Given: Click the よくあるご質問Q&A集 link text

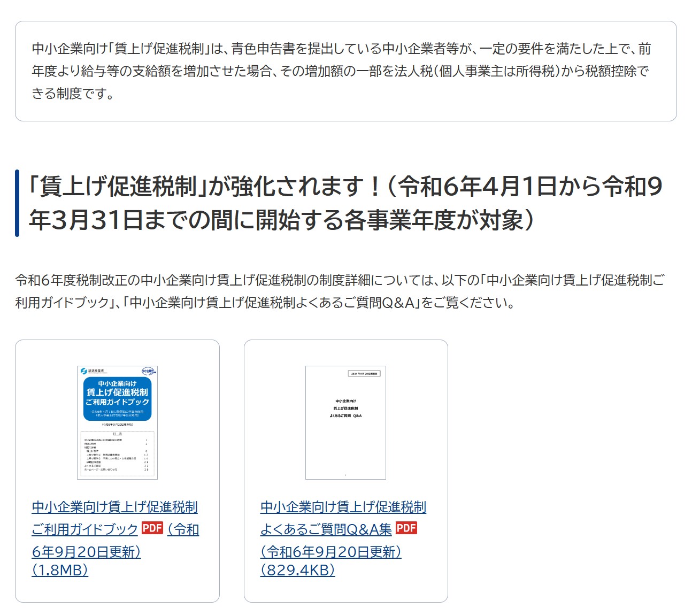Looking at the screenshot, I should tap(326, 529).
